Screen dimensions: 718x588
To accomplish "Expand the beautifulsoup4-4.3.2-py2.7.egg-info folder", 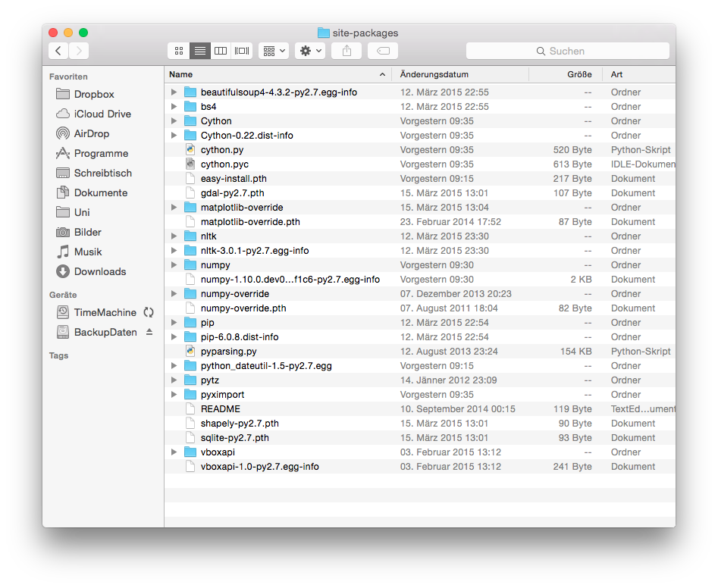I will coord(174,92).
